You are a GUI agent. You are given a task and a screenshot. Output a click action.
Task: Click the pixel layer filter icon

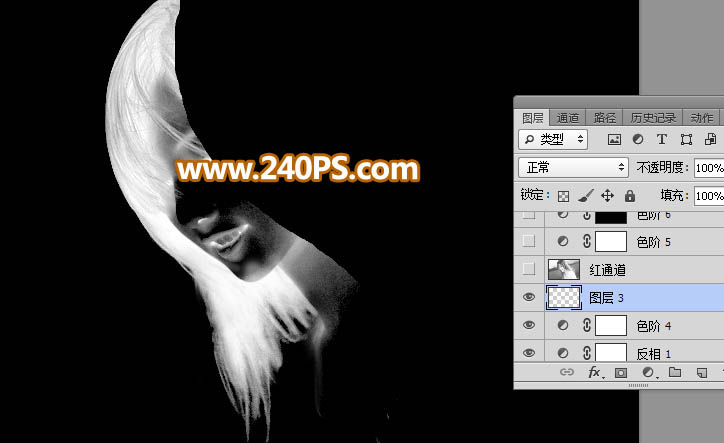(614, 139)
